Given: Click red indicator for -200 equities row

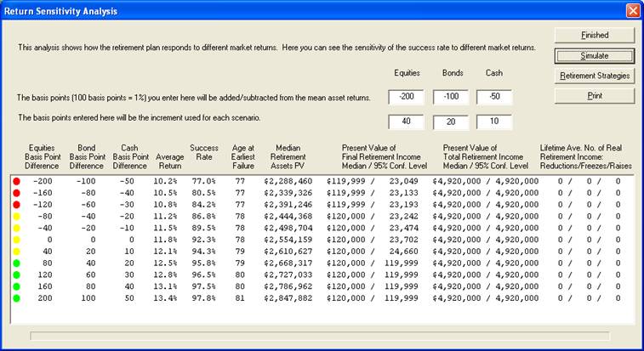Looking at the screenshot, I should coord(16,181).
